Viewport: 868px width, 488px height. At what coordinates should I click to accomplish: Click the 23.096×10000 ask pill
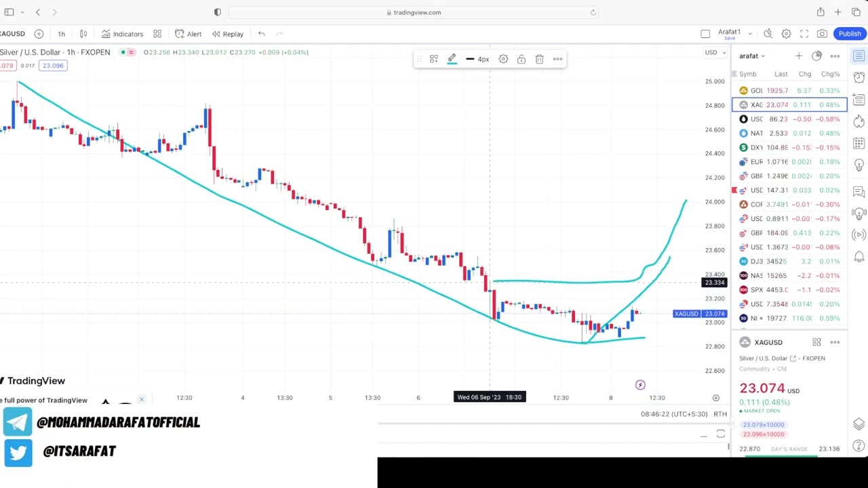pyautogui.click(x=763, y=434)
